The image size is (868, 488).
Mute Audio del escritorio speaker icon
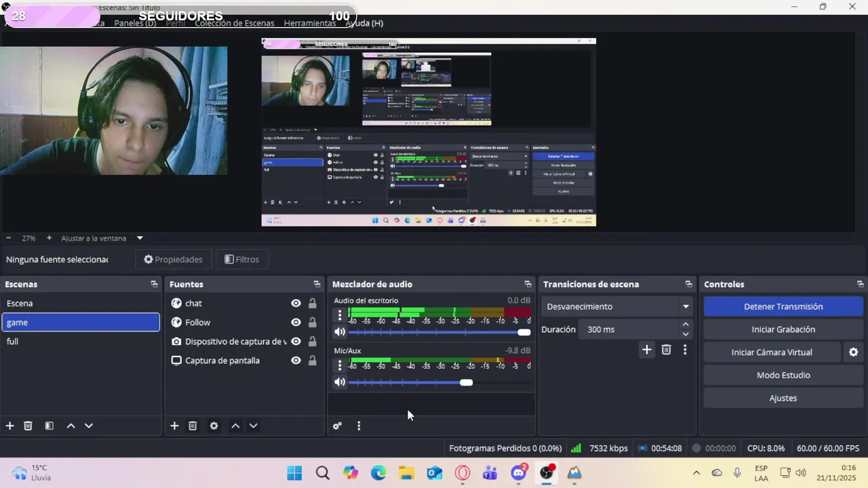(340, 332)
